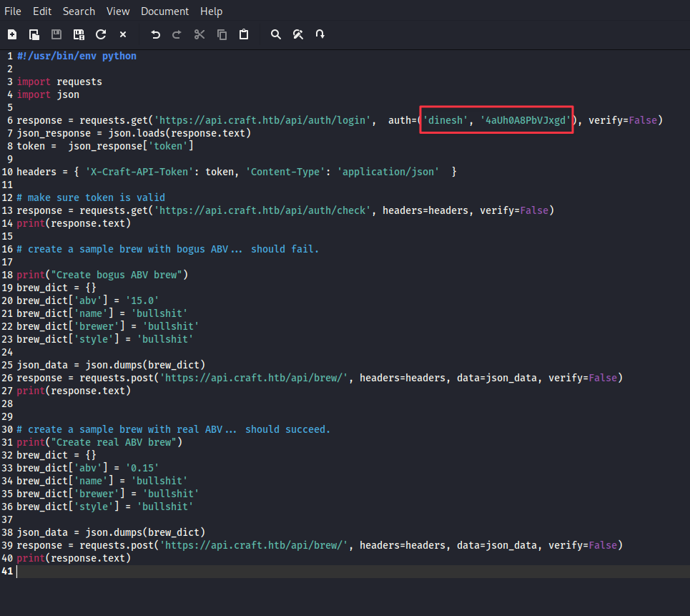Undo the last edit
690x616 pixels.
click(x=155, y=34)
